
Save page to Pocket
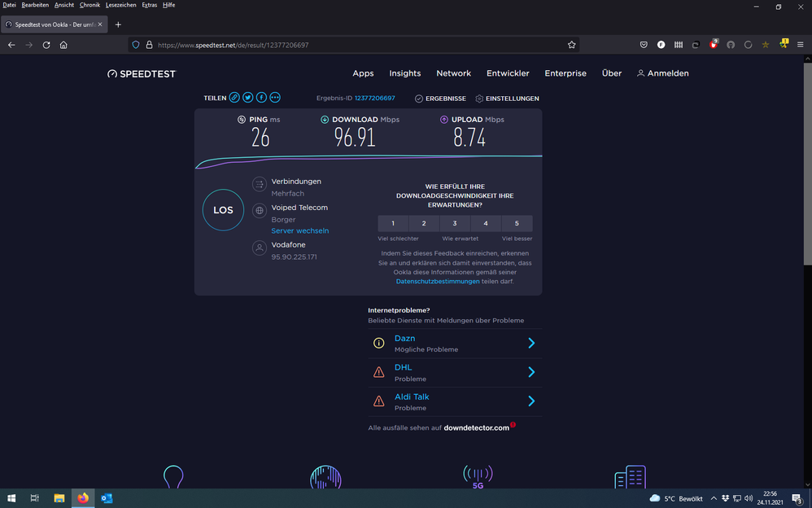(644, 45)
